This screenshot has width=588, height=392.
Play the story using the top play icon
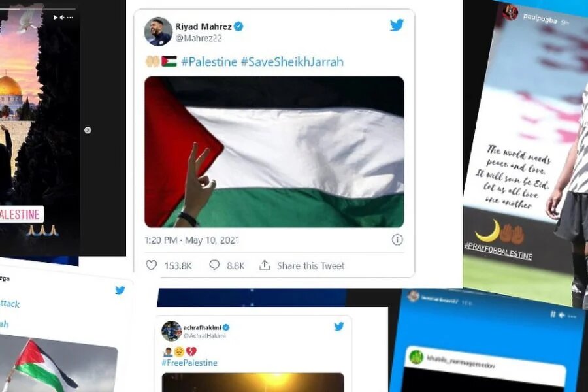pyautogui.click(x=56, y=17)
